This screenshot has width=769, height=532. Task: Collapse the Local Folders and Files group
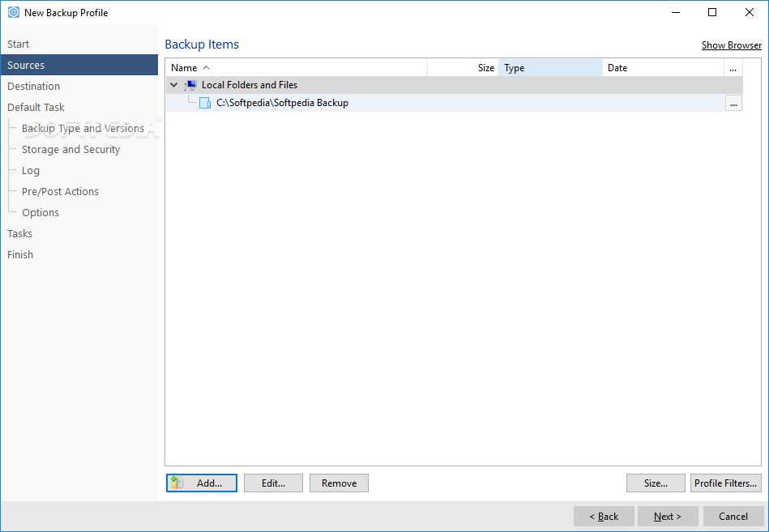pos(173,85)
